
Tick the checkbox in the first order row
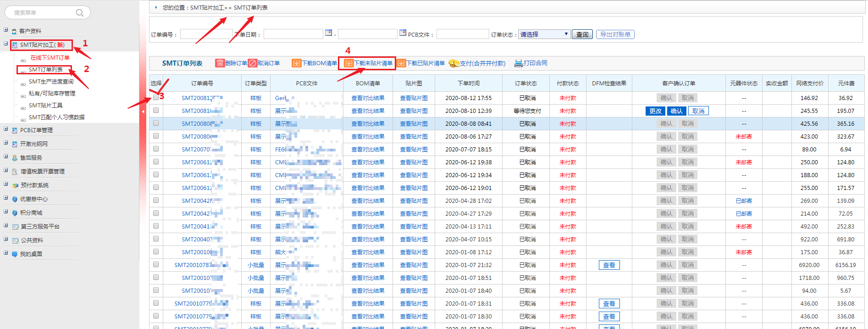[x=156, y=97]
